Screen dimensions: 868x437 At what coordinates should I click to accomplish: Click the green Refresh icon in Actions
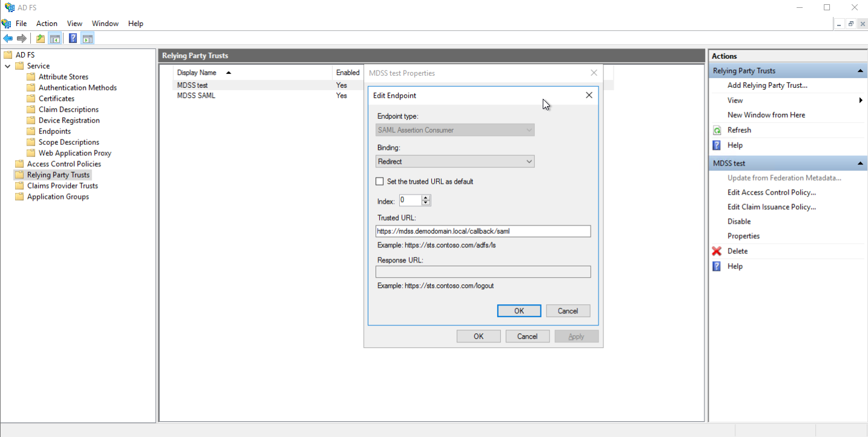click(717, 130)
